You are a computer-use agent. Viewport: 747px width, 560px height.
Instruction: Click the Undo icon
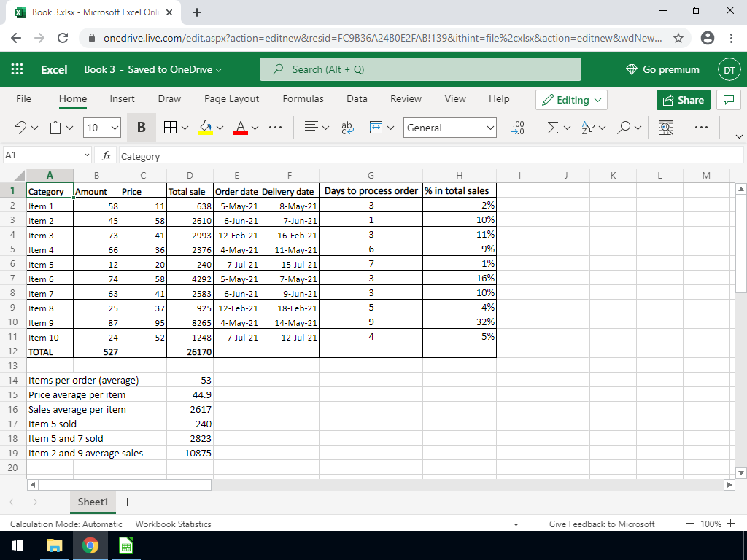coord(20,128)
